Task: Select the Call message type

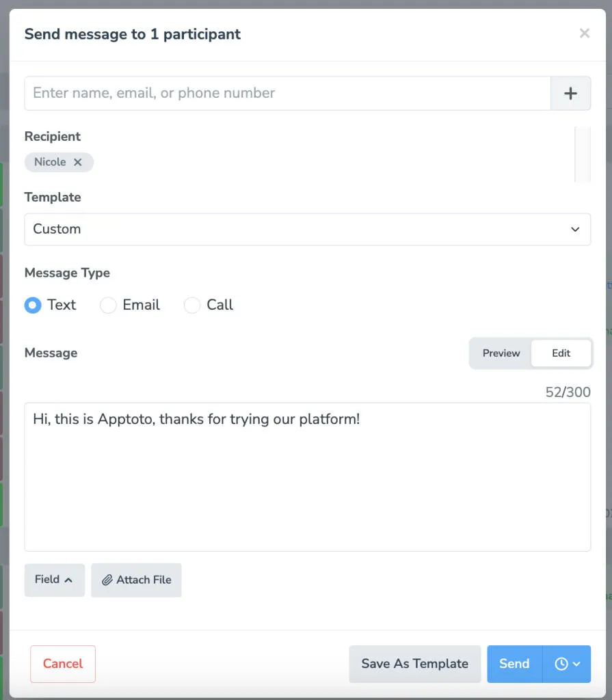Action: pyautogui.click(x=192, y=306)
